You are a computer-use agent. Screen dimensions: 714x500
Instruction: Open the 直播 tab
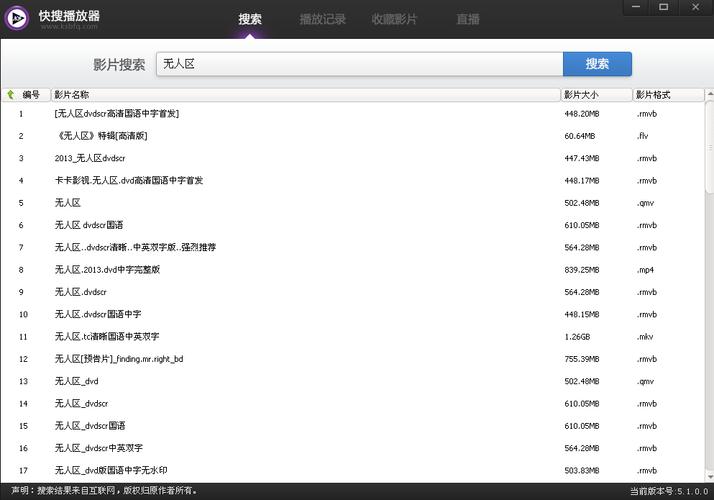pyautogui.click(x=467, y=19)
